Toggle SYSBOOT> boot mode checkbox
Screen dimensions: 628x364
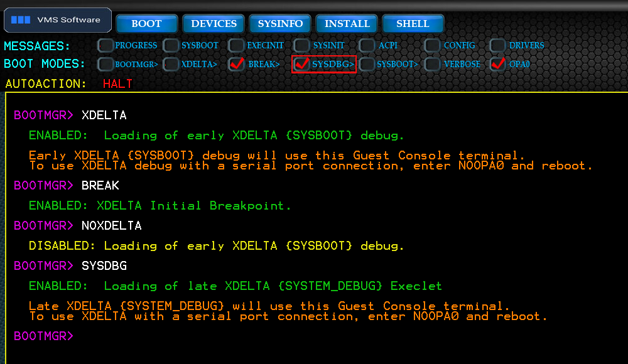click(x=367, y=64)
